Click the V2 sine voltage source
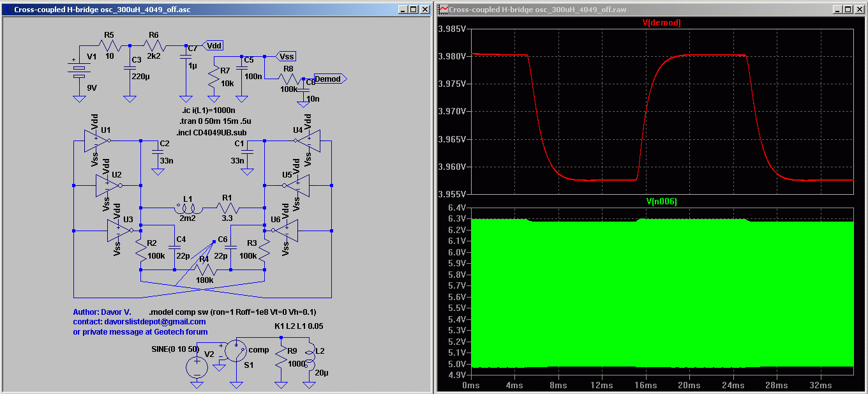Screen dimensions: 868x394 [197, 367]
